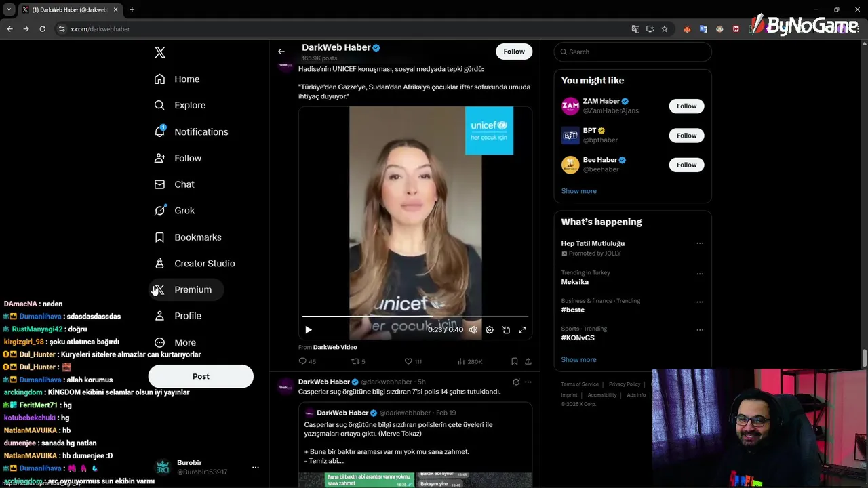
Task: Seek on the video progress bar
Action: point(415,316)
